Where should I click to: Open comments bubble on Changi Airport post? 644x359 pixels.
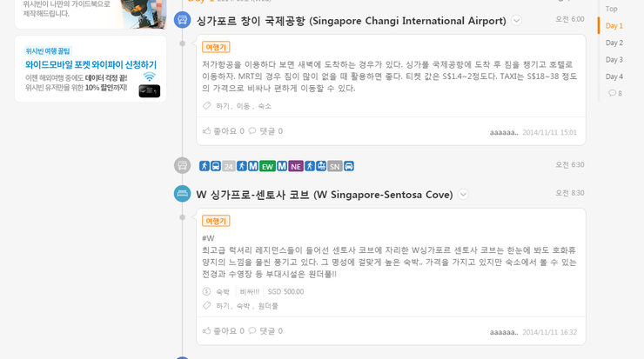252,131
